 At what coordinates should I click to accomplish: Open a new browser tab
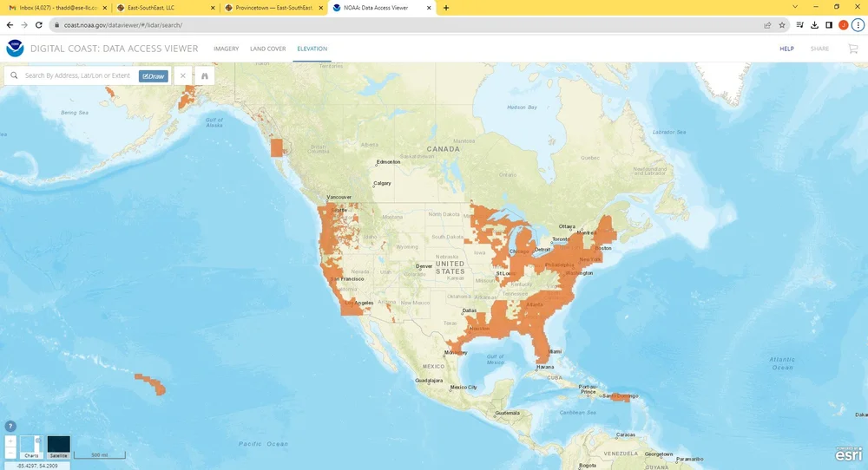[x=446, y=8]
